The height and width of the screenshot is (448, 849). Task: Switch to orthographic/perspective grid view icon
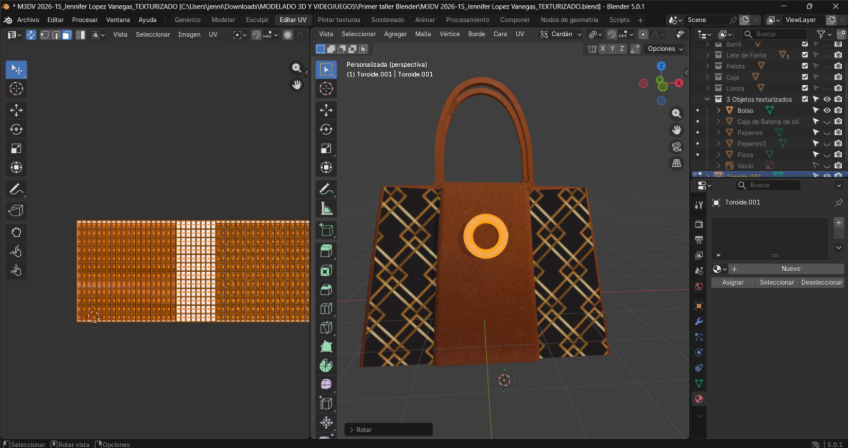coord(677,163)
